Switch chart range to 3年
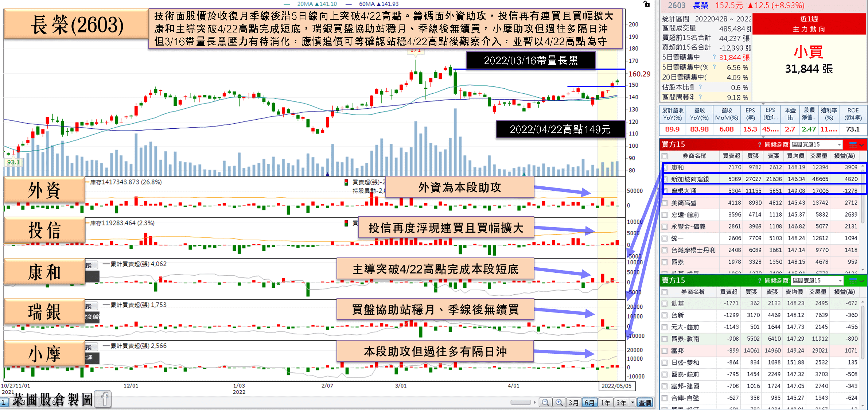Viewport: 868px width, 419px height. (621, 403)
